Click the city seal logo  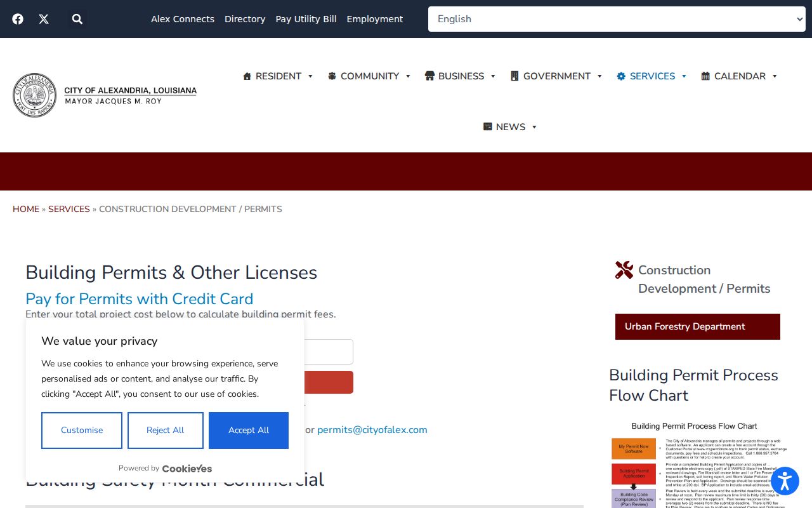pyautogui.click(x=35, y=95)
